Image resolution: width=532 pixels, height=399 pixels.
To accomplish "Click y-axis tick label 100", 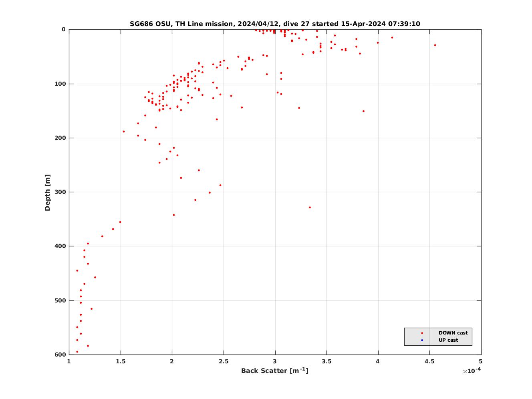I will (x=60, y=84).
